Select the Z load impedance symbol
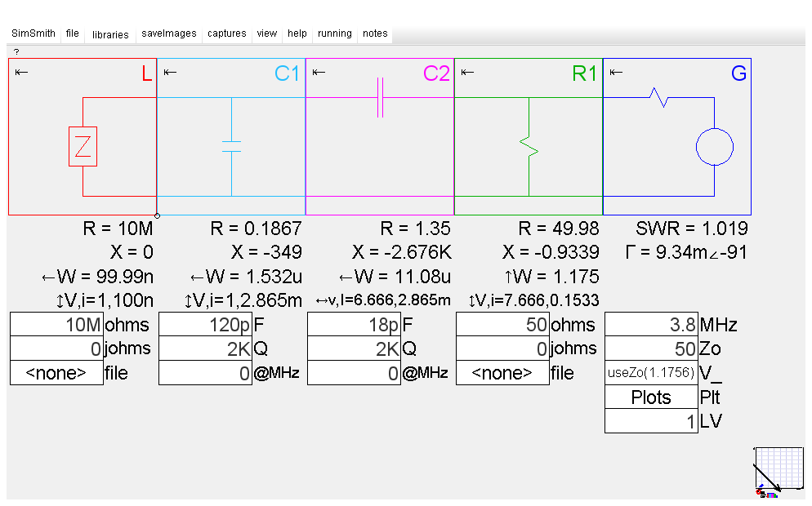Screen dimensions: 812x506 click(x=83, y=146)
